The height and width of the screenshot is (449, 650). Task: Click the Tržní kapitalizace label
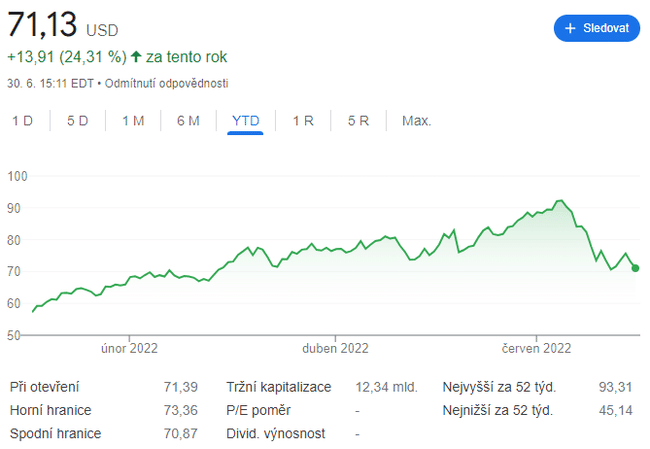[x=278, y=386]
